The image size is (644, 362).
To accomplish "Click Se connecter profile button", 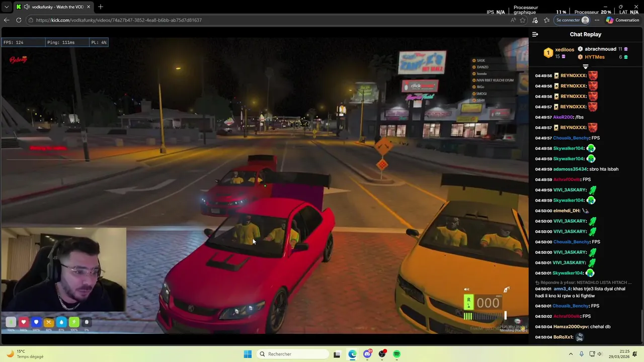I will click(573, 20).
